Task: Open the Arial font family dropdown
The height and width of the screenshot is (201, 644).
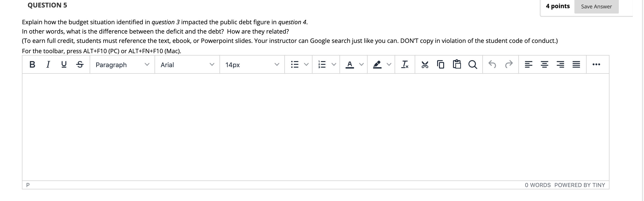Action: point(187,65)
